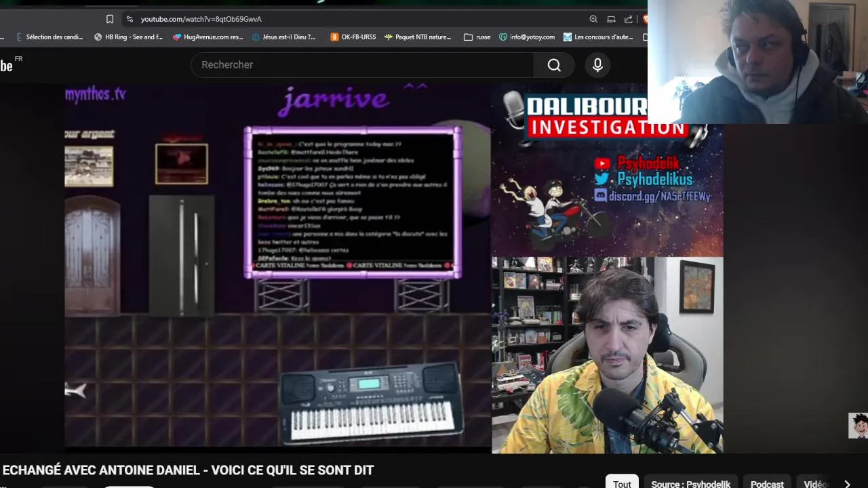Open the cartoon avatar thumbnail at right

pos(858,426)
